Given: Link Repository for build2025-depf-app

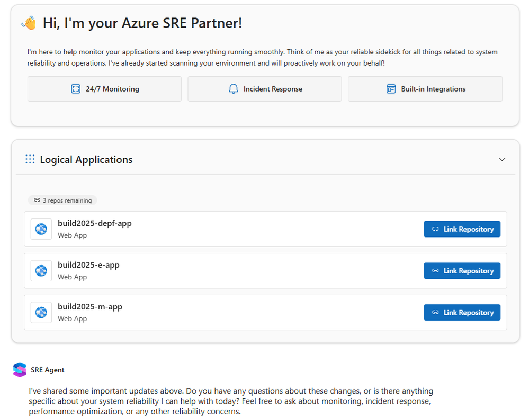Looking at the screenshot, I should [462, 229].
